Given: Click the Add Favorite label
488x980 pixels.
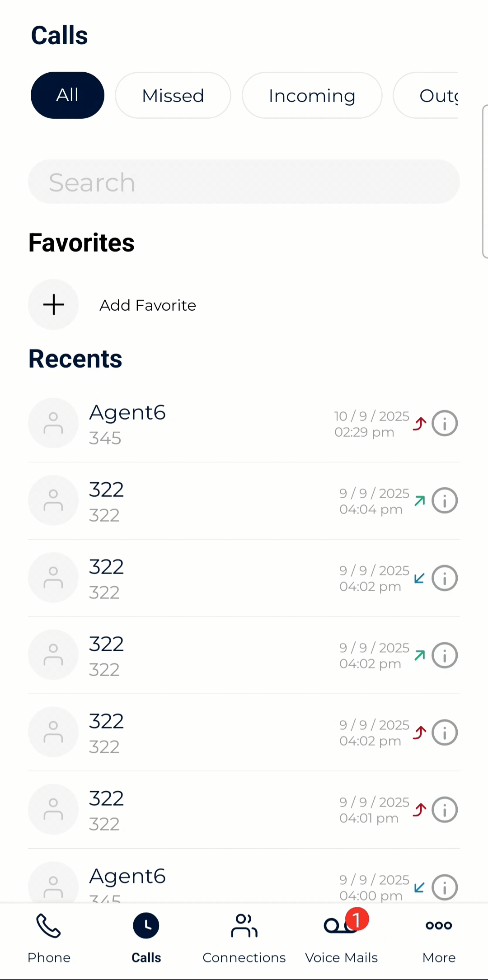Looking at the screenshot, I should tap(148, 305).
